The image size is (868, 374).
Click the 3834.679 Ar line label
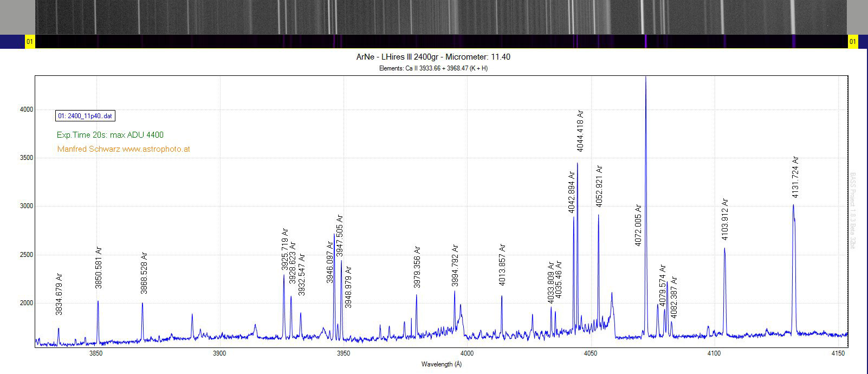60,294
